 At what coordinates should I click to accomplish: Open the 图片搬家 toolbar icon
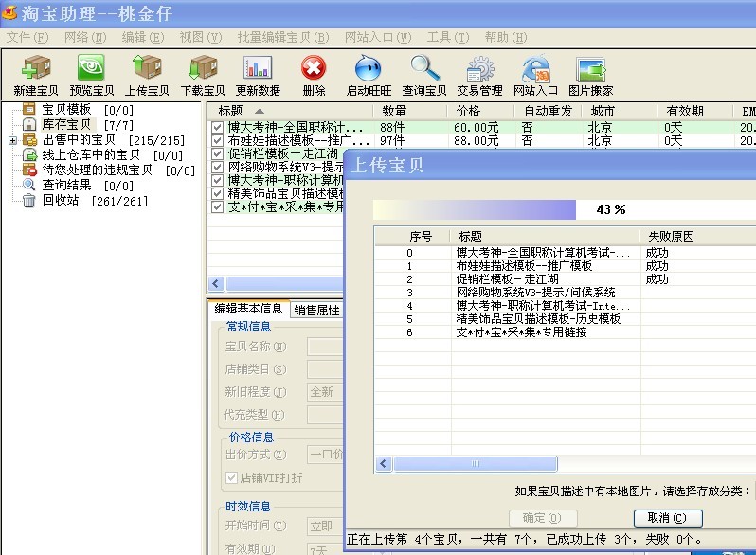[x=590, y=70]
